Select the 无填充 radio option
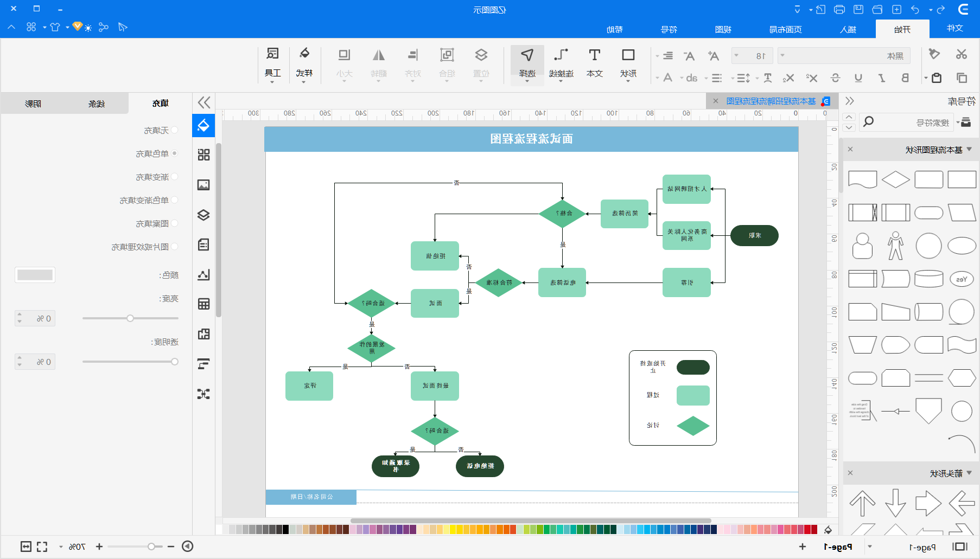This screenshot has height=559, width=980. click(x=174, y=130)
